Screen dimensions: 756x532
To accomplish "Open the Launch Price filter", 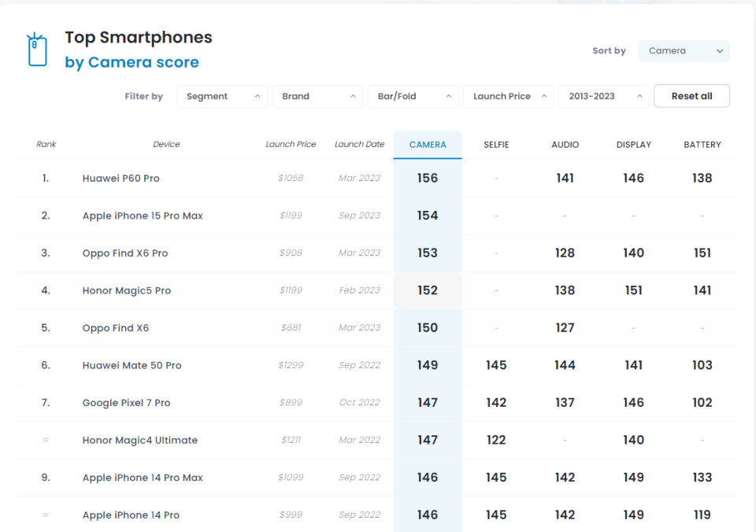I will [508, 96].
